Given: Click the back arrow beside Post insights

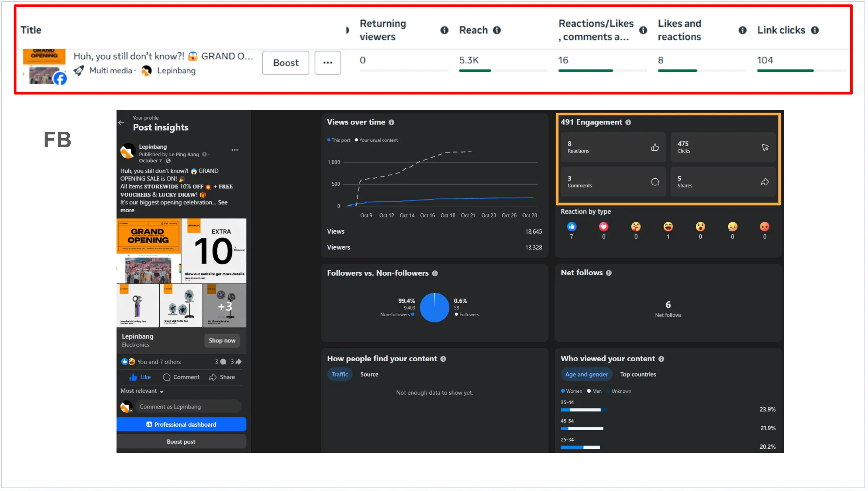Looking at the screenshot, I should 121,123.
